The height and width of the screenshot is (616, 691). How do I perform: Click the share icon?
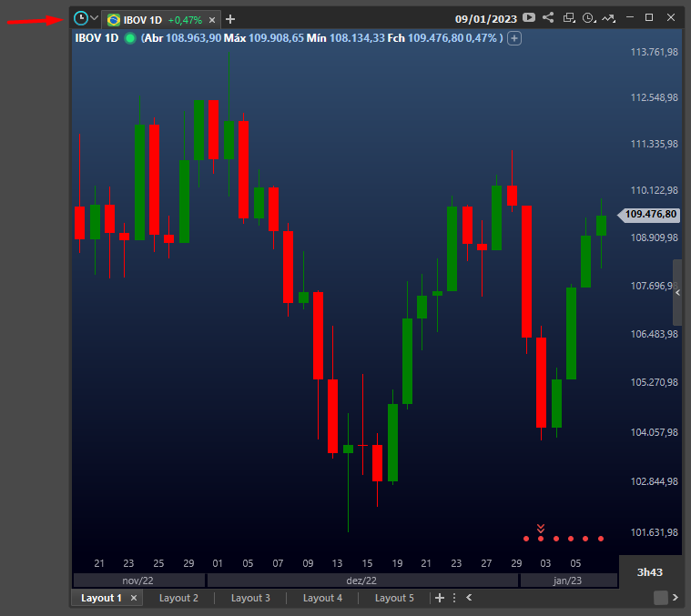point(548,17)
